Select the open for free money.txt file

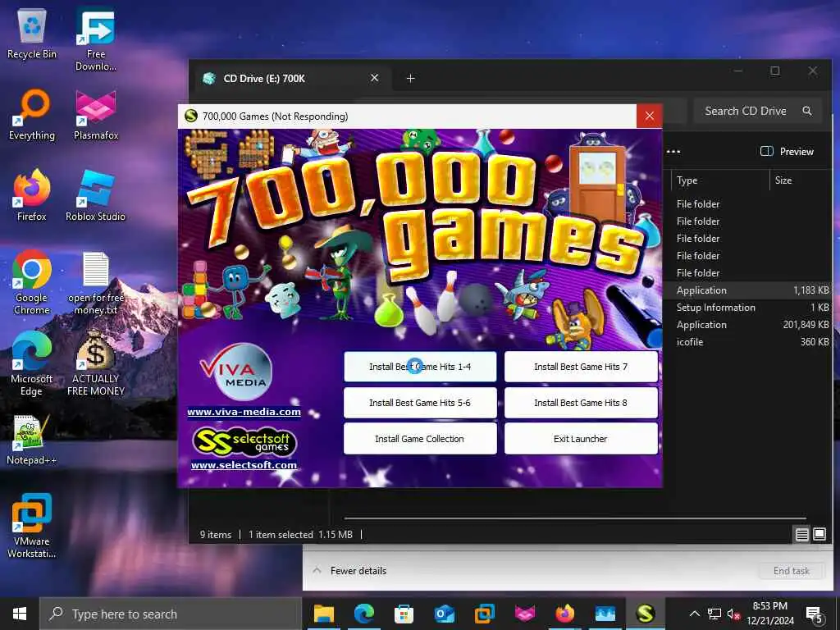tap(95, 282)
